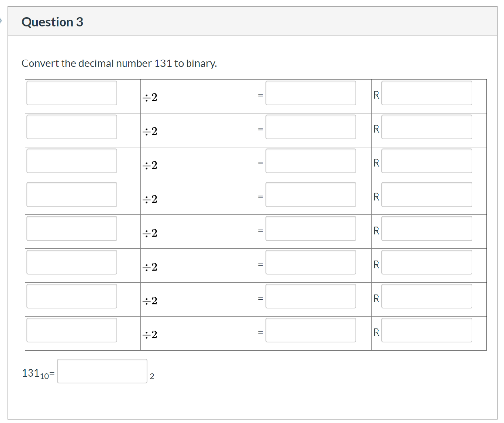Click the remainder box in the third row
Screen dimensions: 504x423
(426, 161)
